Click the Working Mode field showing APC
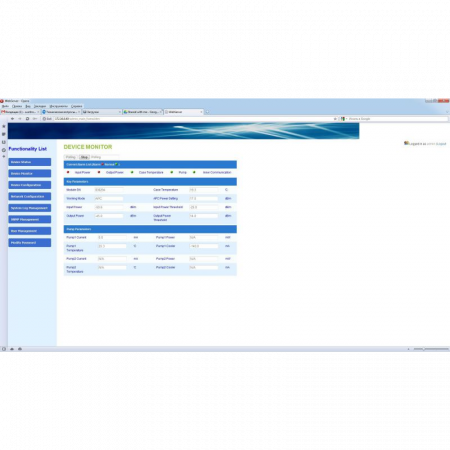The image size is (450, 450). click(109, 199)
